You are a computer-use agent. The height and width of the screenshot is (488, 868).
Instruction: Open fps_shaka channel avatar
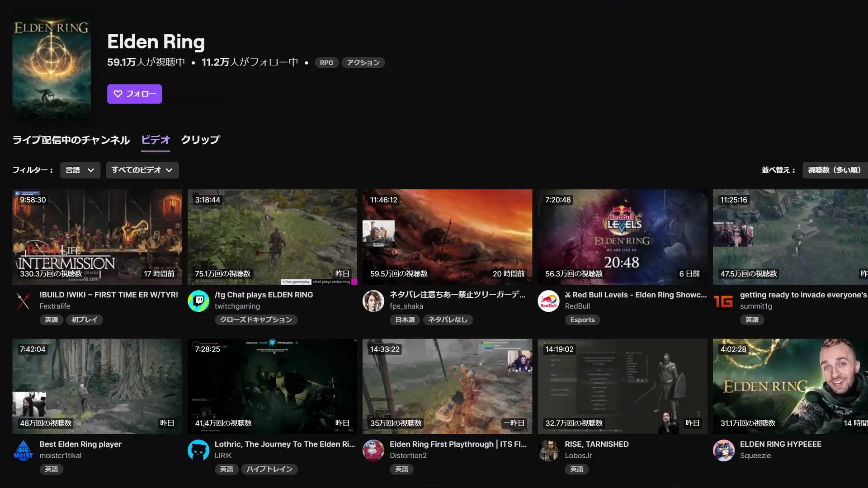[x=373, y=301]
